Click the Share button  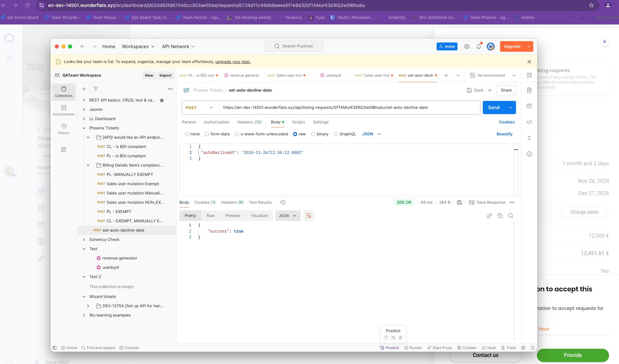pos(506,90)
